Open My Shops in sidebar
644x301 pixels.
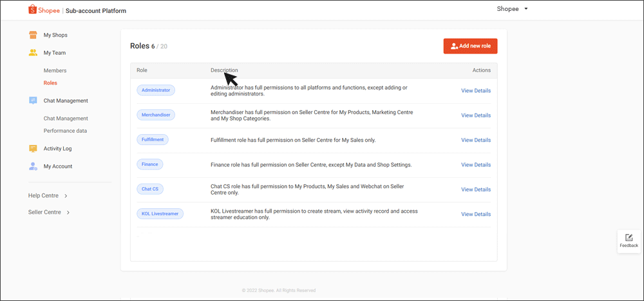click(55, 35)
